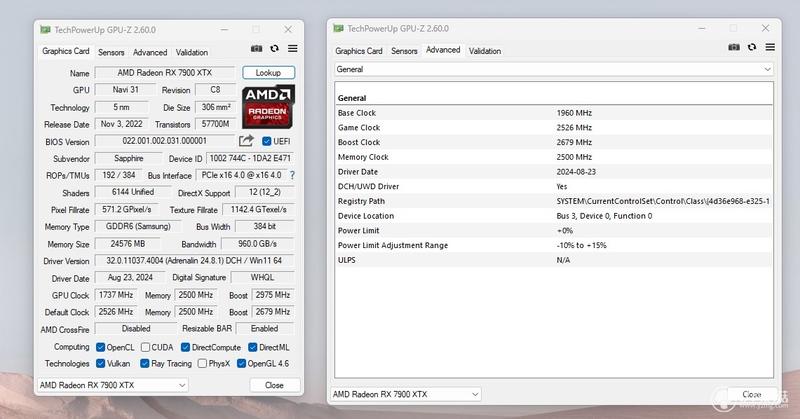Click refresh icon in right GPU-Z window
Viewport: 800px width, 419px height.
(x=752, y=47)
